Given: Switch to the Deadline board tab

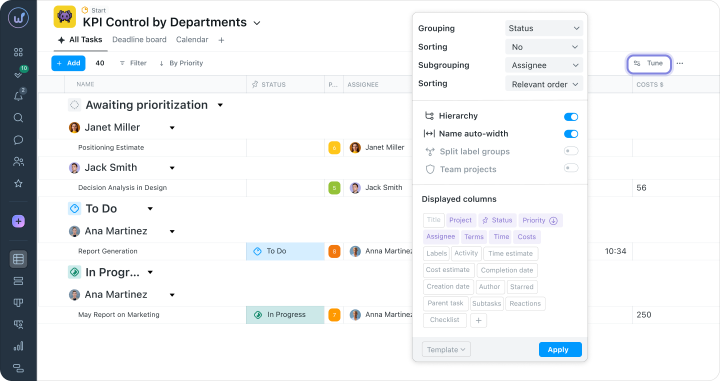Looking at the screenshot, I should pyautogui.click(x=139, y=40).
